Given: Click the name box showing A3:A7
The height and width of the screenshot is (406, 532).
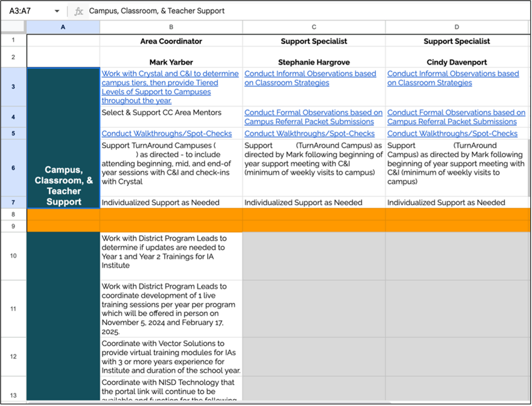Looking at the screenshot, I should 27,11.
